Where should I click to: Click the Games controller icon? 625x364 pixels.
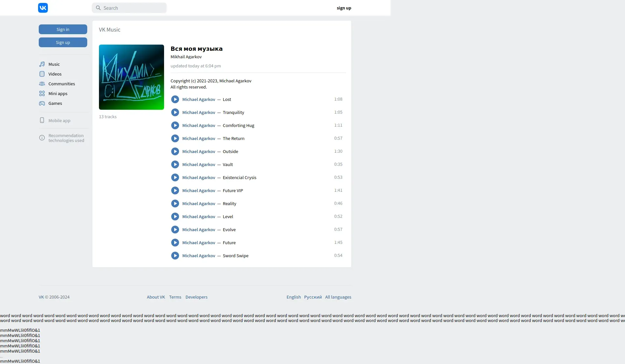click(42, 103)
